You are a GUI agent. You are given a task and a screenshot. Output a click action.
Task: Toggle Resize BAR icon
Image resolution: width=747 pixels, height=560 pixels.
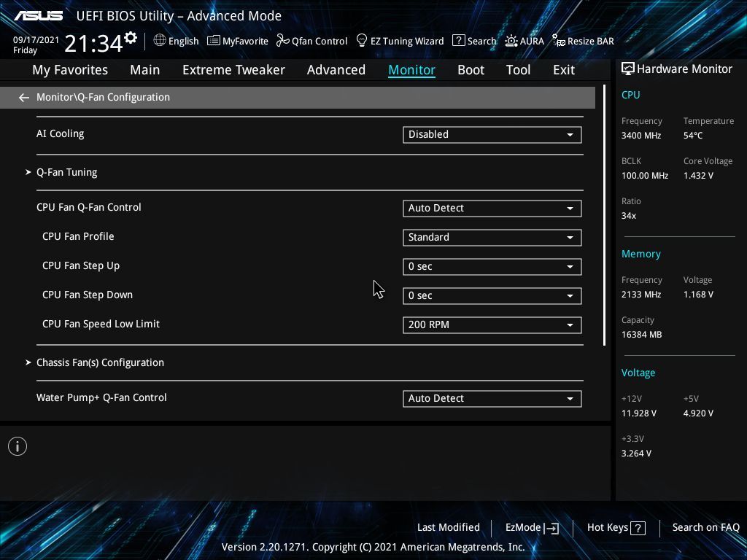click(x=558, y=41)
